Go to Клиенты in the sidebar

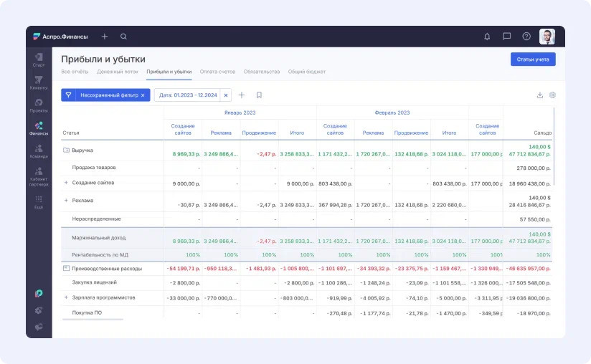(x=39, y=82)
